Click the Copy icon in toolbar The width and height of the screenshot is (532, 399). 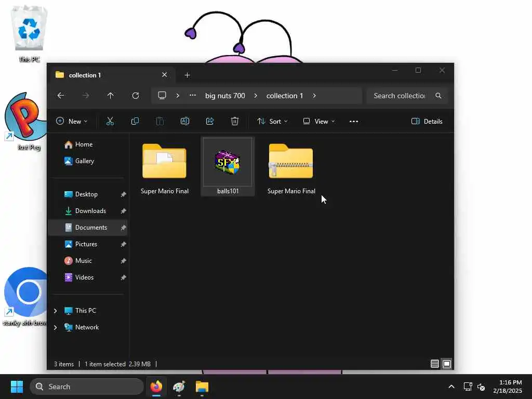[x=135, y=121]
